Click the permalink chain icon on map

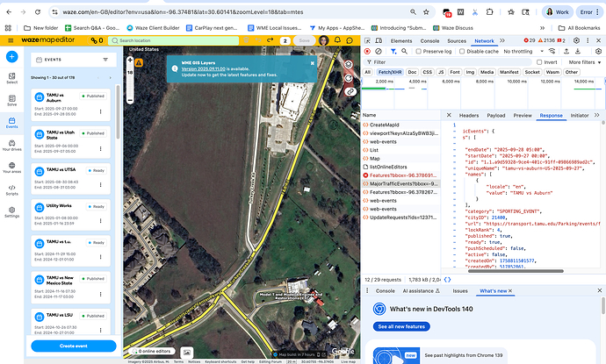[350, 91]
